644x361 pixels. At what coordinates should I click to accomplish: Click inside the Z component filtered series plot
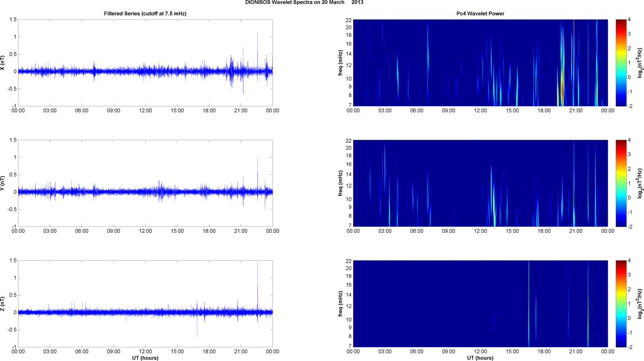(145, 304)
